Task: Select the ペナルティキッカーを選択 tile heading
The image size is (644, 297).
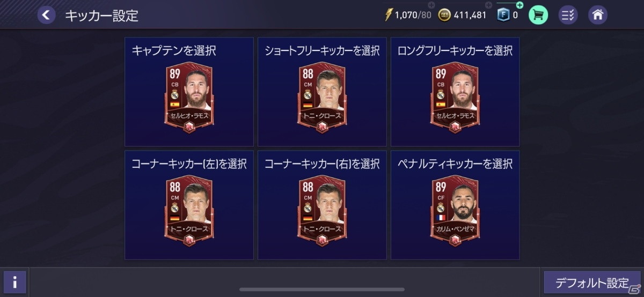Action: pyautogui.click(x=455, y=164)
